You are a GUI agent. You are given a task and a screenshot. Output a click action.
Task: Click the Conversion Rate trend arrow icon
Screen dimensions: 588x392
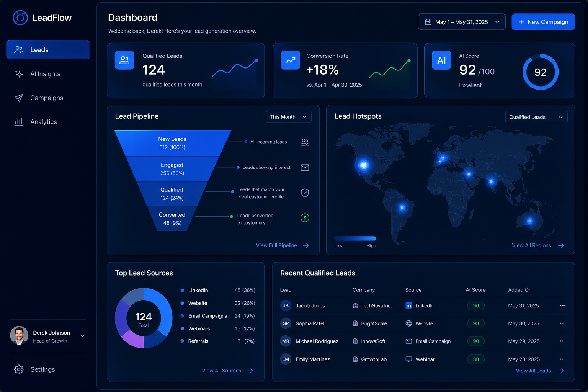290,60
